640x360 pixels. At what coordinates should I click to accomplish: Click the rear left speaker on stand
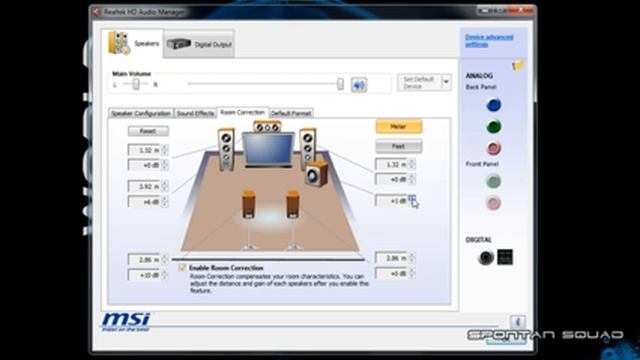249,220
